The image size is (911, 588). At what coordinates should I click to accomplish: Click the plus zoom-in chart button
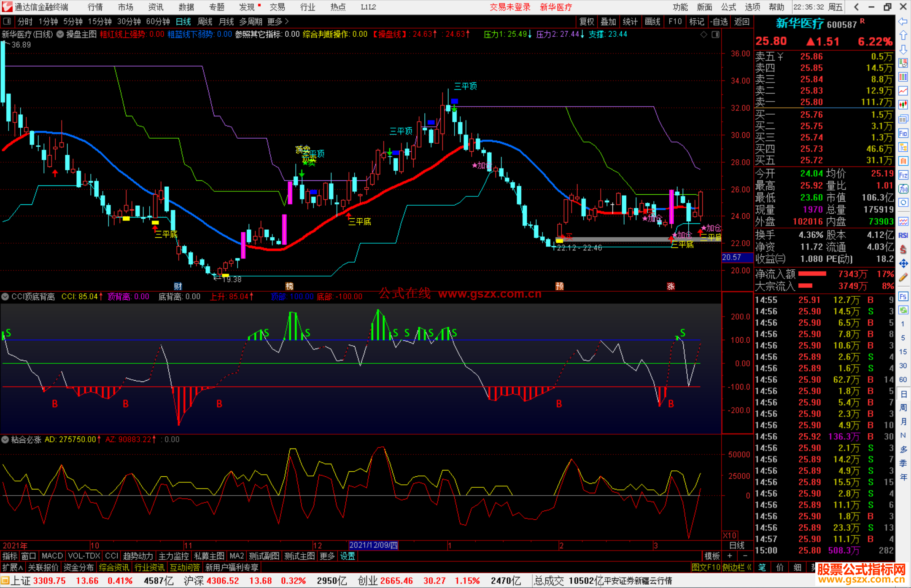pos(730,556)
